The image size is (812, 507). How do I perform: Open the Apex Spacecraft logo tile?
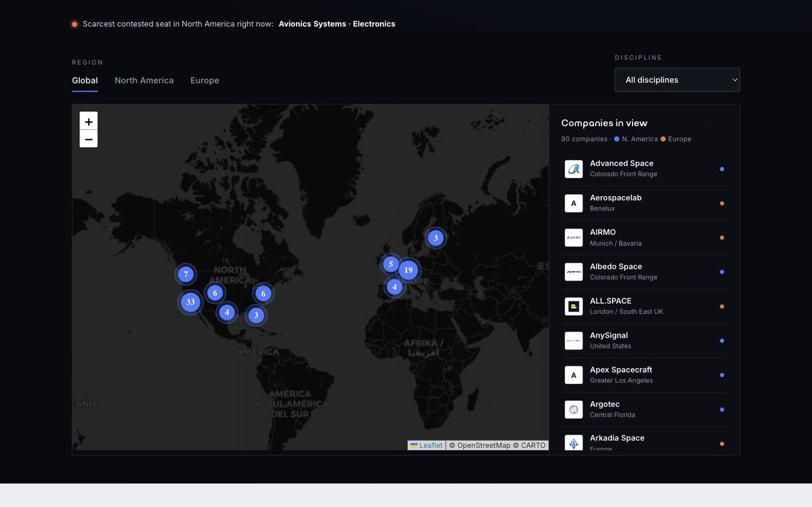tap(573, 375)
